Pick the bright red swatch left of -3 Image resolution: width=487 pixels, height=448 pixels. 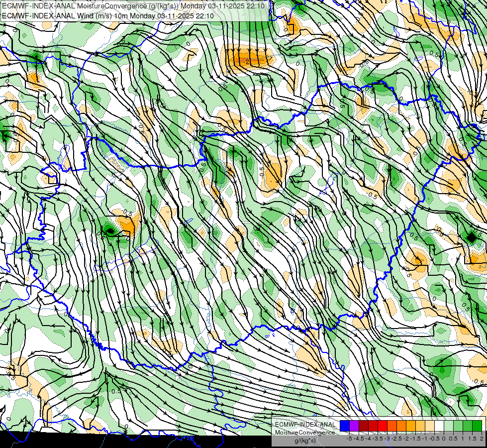[x=383, y=426]
